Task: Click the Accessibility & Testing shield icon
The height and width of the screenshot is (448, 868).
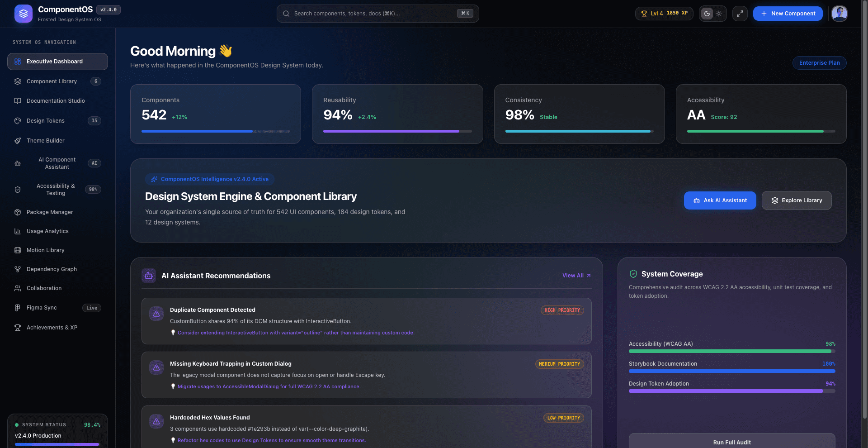Action: coord(18,190)
